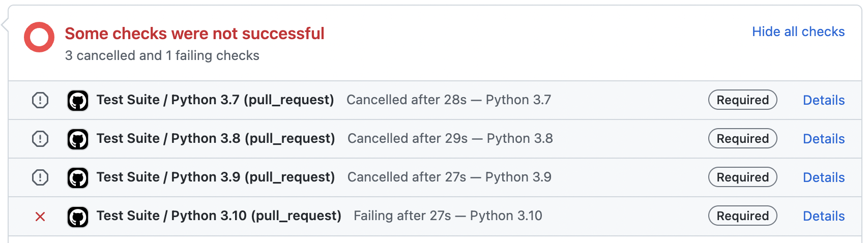This screenshot has width=868, height=243.
Task: Click the cancelled icon for Python 3.8 check
Action: click(40, 139)
